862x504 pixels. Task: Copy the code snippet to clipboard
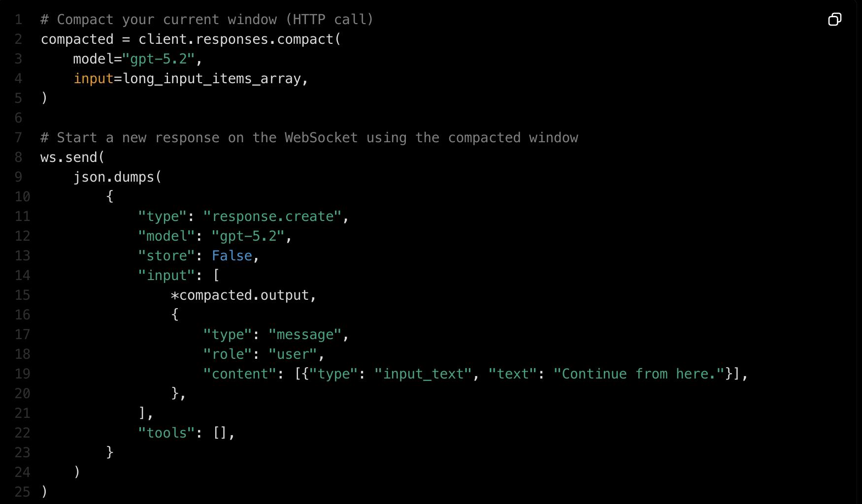pyautogui.click(x=834, y=20)
